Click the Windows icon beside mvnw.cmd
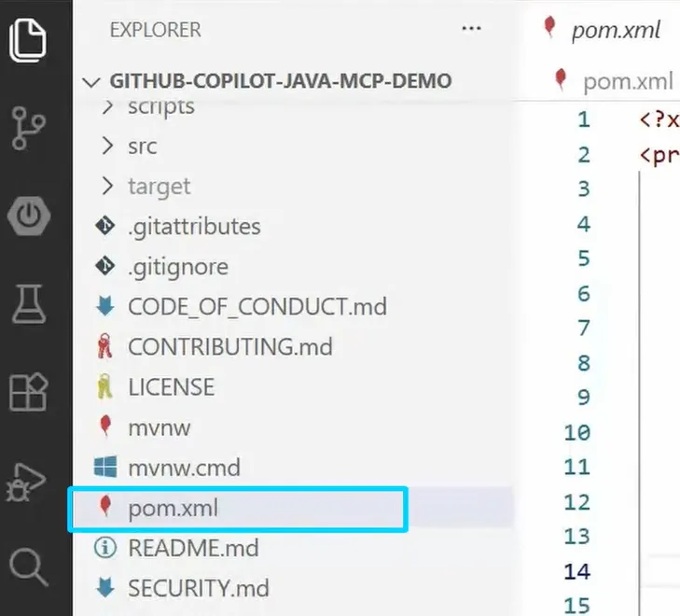 [105, 467]
